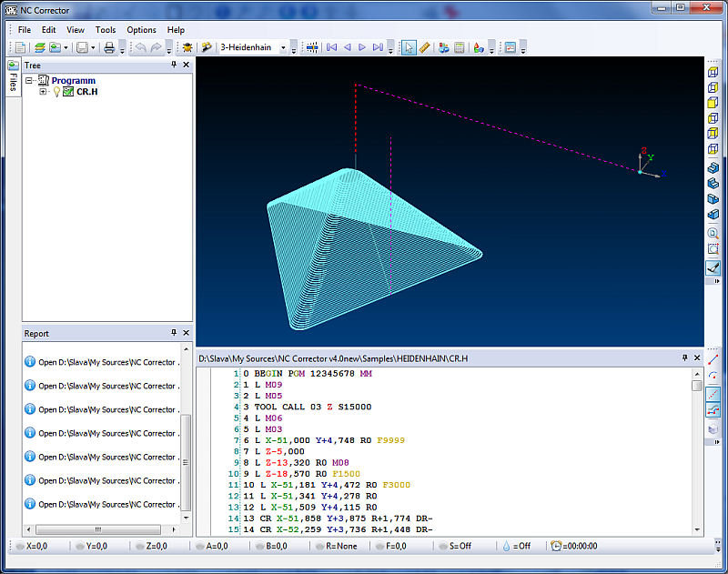Close the Tree panel
The width and height of the screenshot is (728, 574).
click(x=187, y=65)
